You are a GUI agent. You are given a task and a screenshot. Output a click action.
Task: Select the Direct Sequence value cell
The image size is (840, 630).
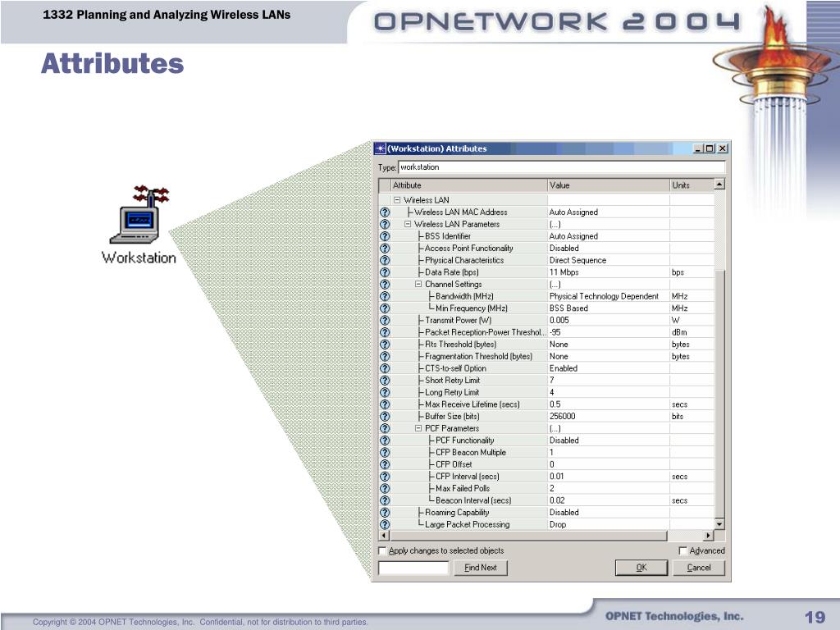pyautogui.click(x=609, y=260)
